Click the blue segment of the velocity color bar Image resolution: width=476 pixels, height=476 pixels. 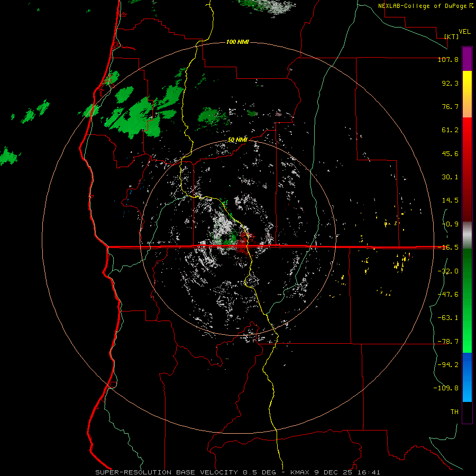(x=467, y=377)
